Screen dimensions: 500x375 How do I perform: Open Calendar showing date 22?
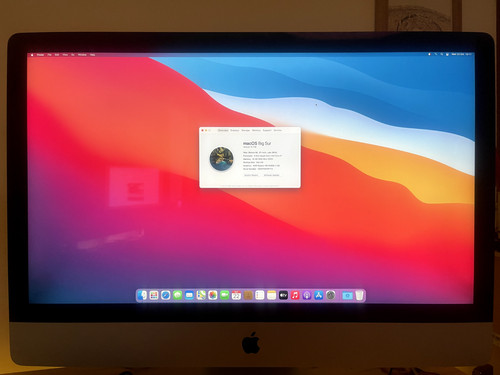click(x=236, y=295)
